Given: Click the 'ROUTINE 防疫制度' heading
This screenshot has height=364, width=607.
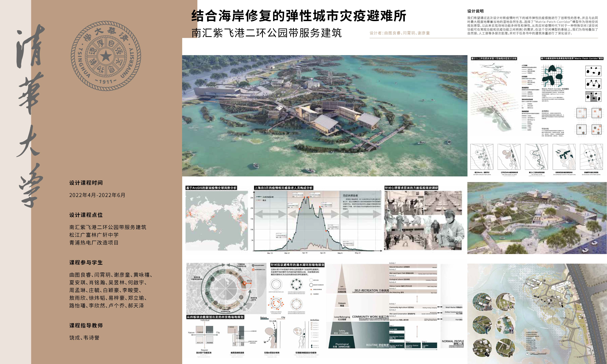Looking at the screenshot, I should tap(377, 345).
